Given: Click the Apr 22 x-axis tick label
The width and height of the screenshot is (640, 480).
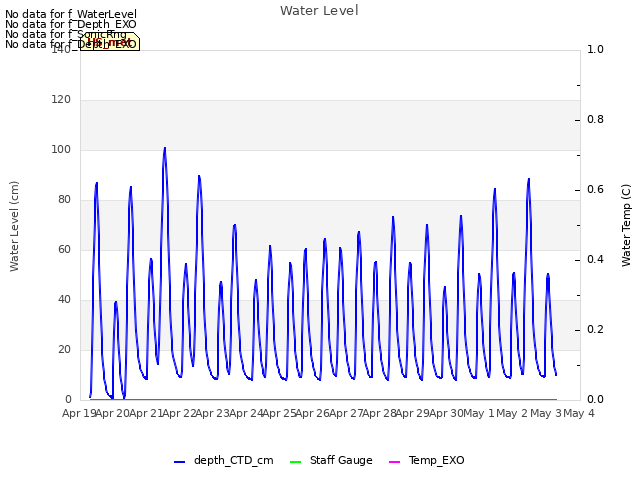Looking at the screenshot, I should (x=179, y=413).
